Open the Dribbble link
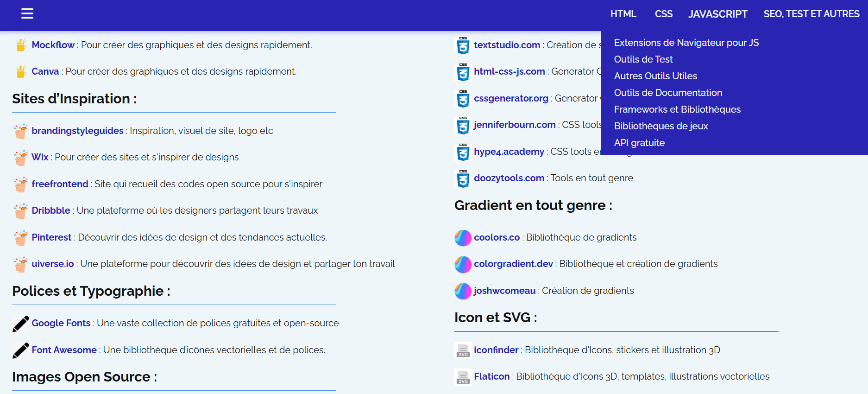Image resolution: width=868 pixels, height=394 pixels. point(51,210)
